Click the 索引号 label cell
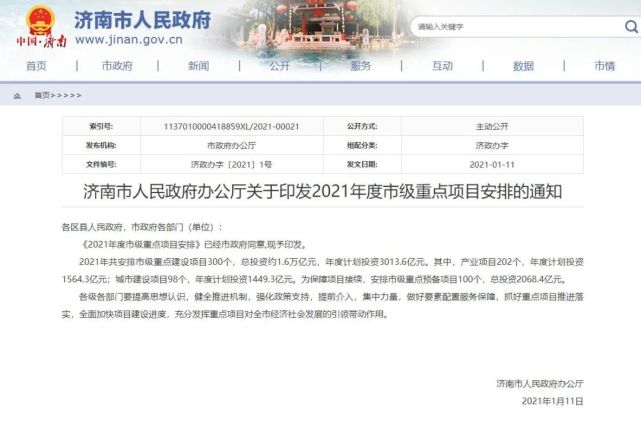 (101, 126)
